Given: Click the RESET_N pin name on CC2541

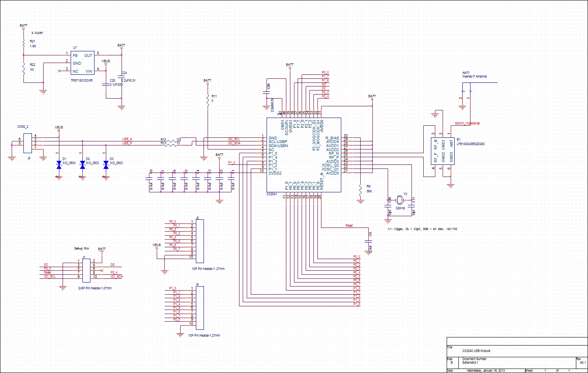Looking at the screenshot, I should (321, 181).
